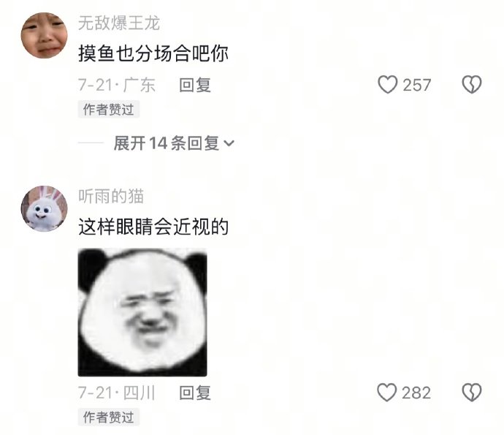
Task: Dislike the 摸鱼也分场合吧你 comment
Action: coord(472,85)
